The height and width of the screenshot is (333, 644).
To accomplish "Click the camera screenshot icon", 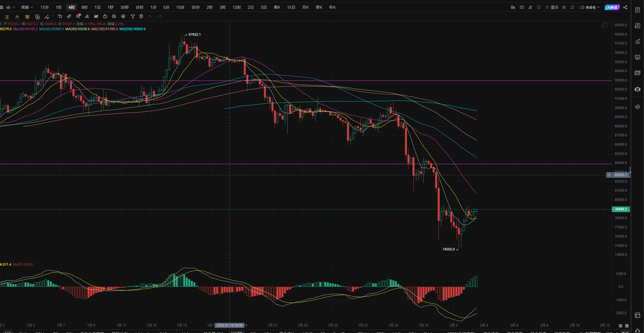I will click(x=522, y=7).
